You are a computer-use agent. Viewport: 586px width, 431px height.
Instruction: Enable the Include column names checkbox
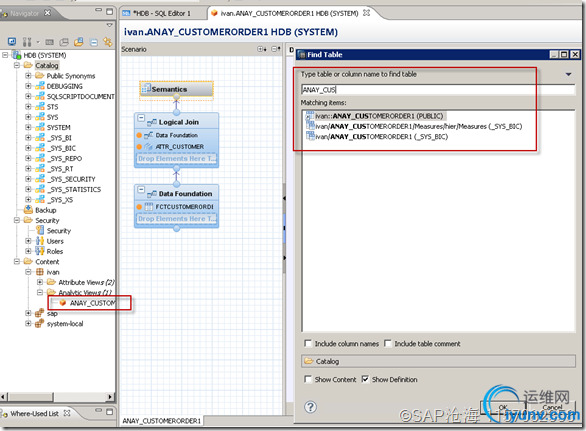(x=308, y=343)
